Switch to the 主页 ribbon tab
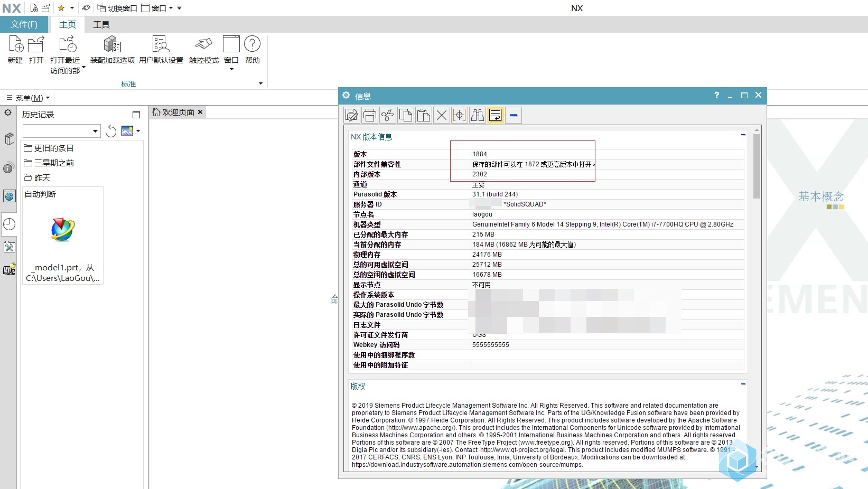 pos(68,24)
